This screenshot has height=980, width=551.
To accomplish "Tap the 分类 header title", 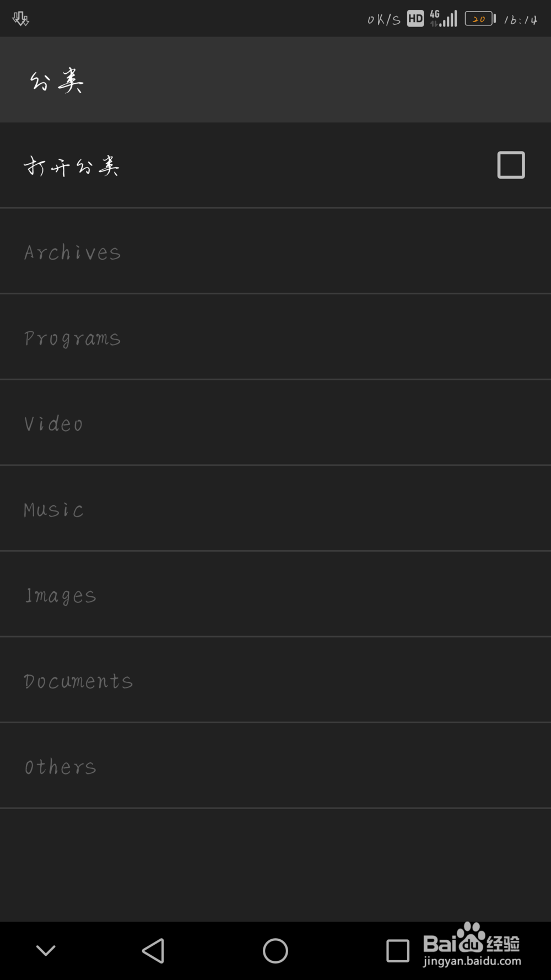I will 56,80.
